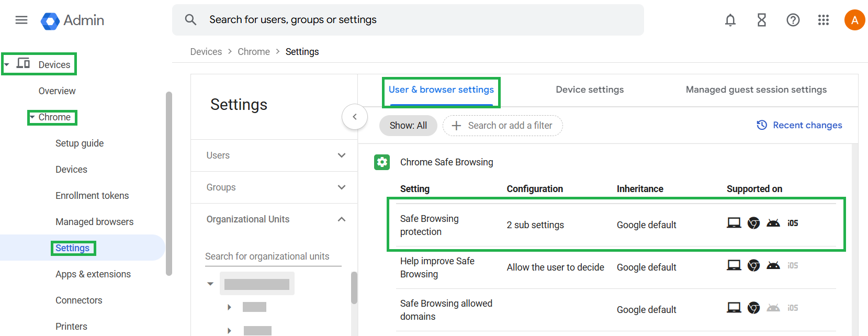Image resolution: width=868 pixels, height=336 pixels.
Task: Open the tasks hourglass icon
Action: [x=762, y=20]
